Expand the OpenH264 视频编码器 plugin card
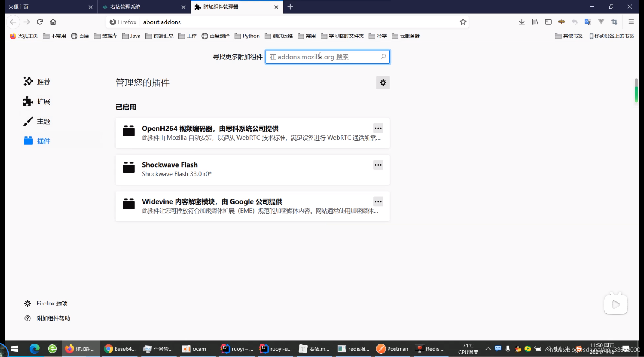Viewport: 644px width, 357px height. coord(253,133)
